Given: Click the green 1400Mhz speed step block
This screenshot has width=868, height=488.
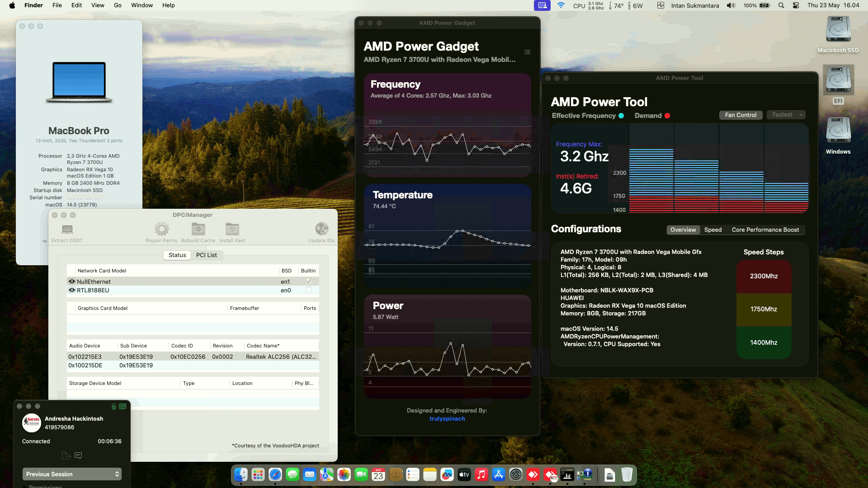Looking at the screenshot, I should point(764,343).
